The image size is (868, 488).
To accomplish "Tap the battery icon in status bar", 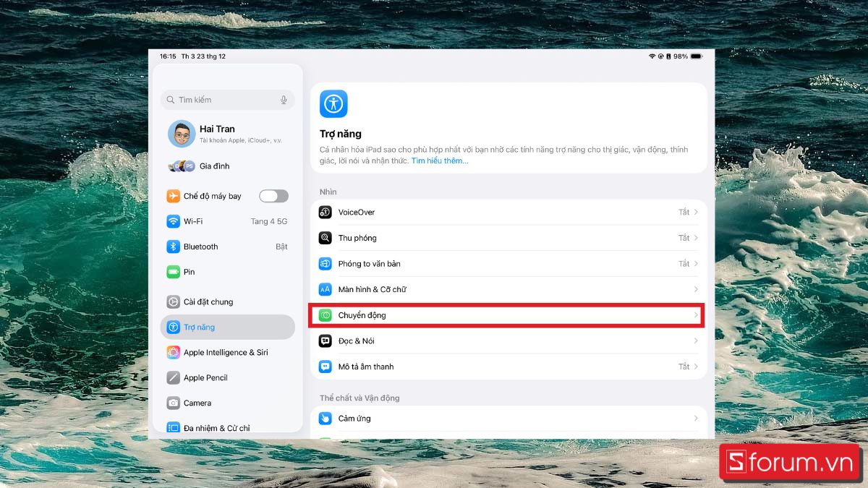I will tap(696, 56).
